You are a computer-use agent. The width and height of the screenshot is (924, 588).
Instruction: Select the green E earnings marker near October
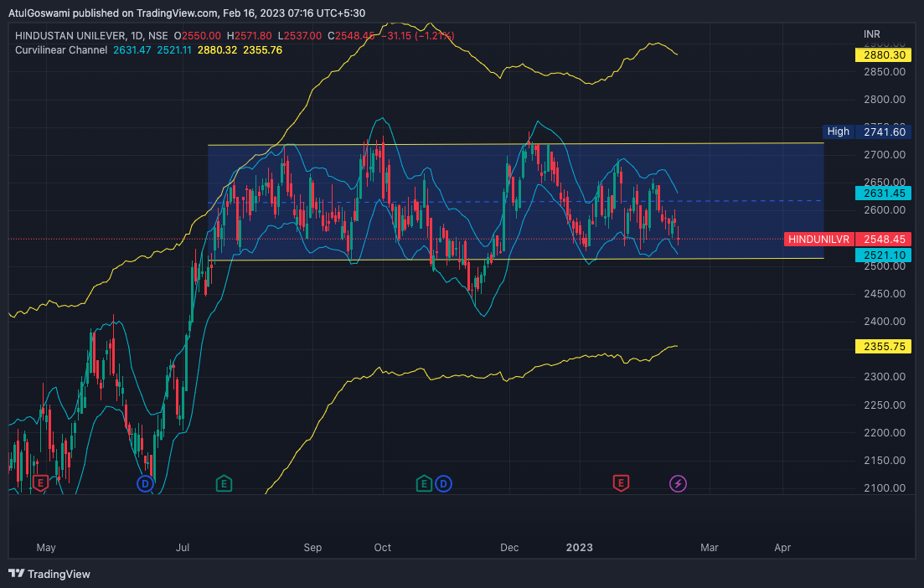424,483
